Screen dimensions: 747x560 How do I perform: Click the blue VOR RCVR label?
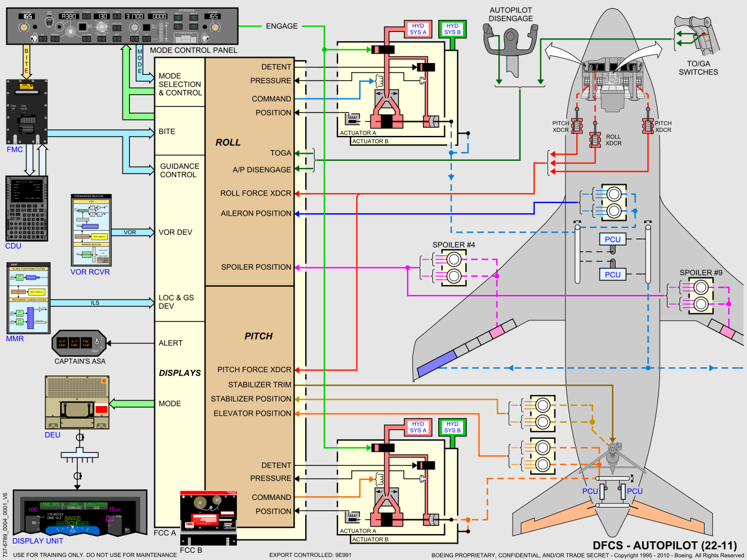coord(90,272)
